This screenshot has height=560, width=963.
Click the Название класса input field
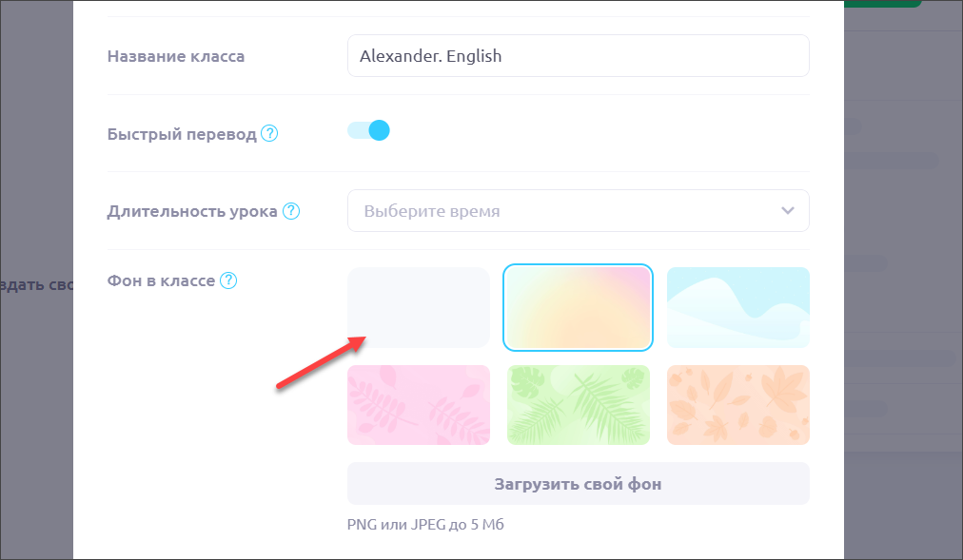(578, 56)
